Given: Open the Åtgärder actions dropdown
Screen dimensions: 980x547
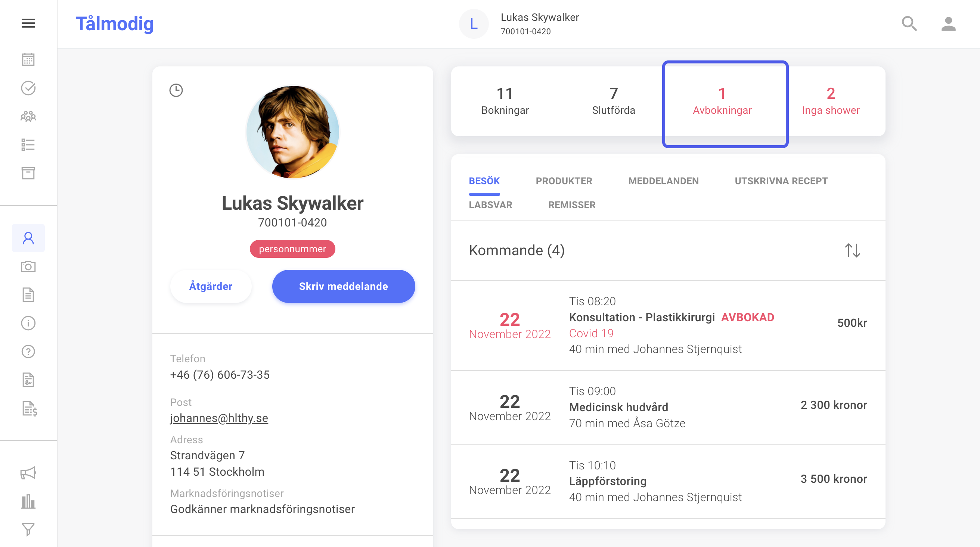Looking at the screenshot, I should pyautogui.click(x=211, y=286).
